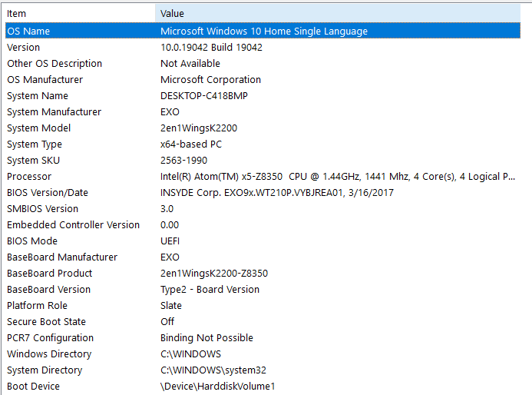Select the BaseBoard Manufacturer row label
532x395 pixels.
(x=62, y=257)
